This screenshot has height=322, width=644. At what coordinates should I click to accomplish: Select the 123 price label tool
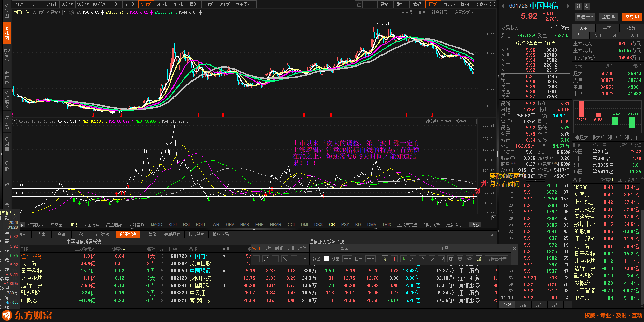[x=413, y=259]
